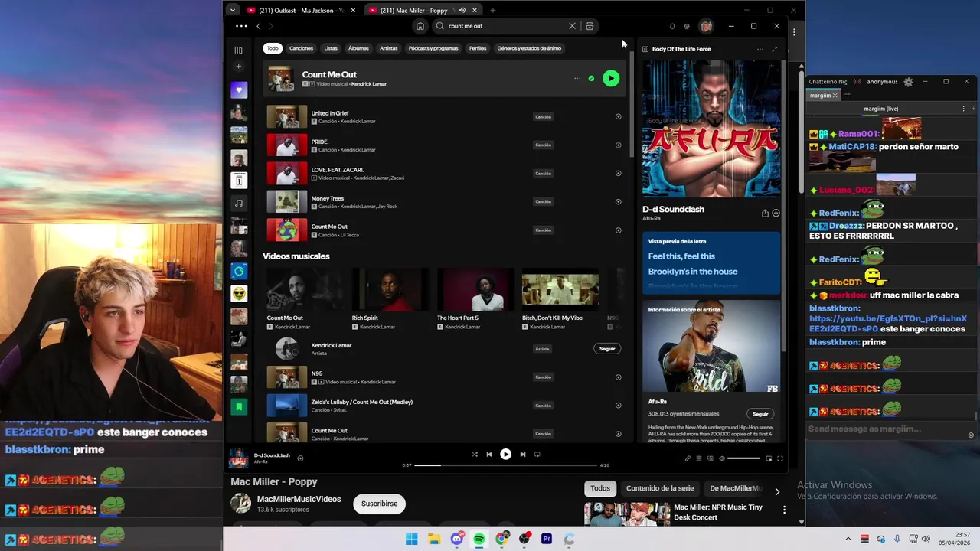Open more options for top result Count Me Out
Screen dimensions: 980x551
click(x=577, y=78)
